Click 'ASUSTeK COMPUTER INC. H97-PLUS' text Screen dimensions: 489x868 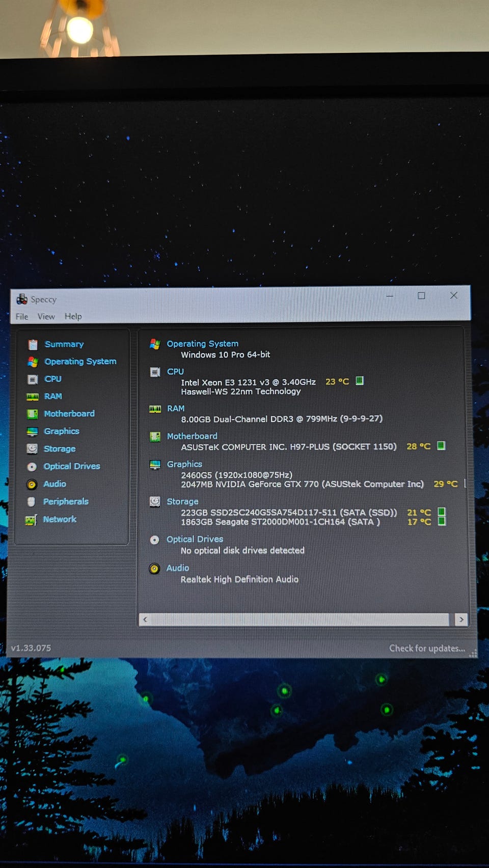click(255, 446)
